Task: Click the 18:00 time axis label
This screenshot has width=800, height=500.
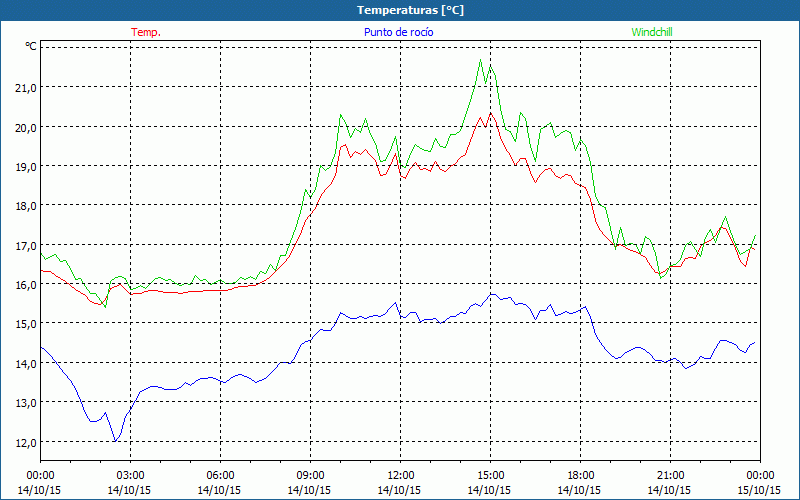Action: click(x=580, y=476)
